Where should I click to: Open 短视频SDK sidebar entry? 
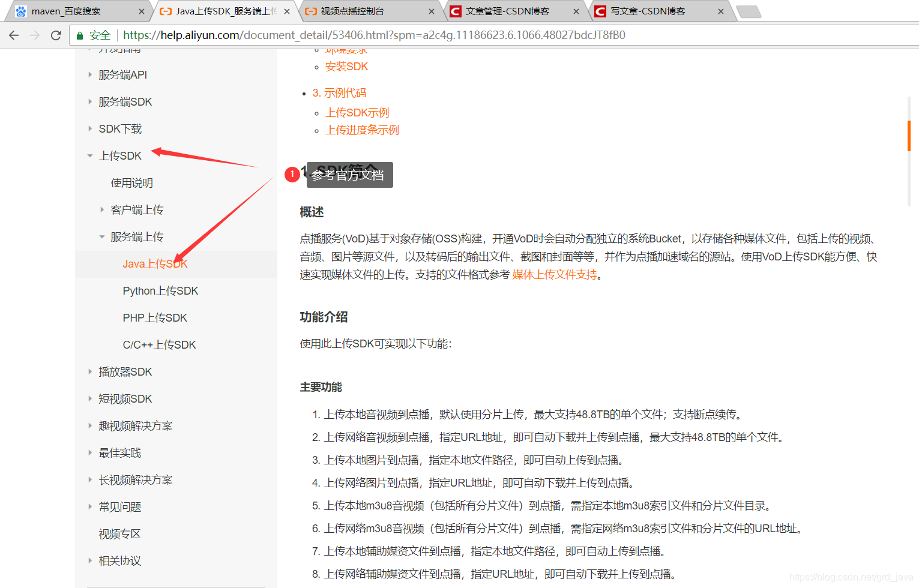[x=125, y=399]
